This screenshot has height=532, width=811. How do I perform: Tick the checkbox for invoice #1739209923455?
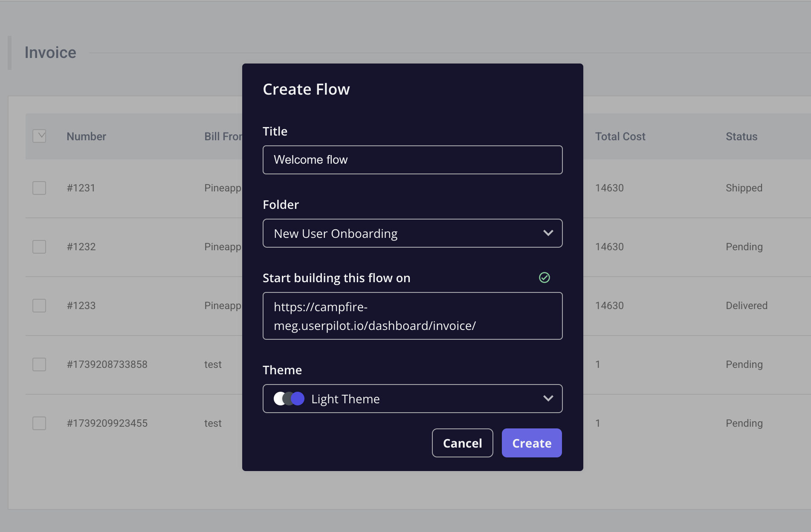pyautogui.click(x=39, y=423)
